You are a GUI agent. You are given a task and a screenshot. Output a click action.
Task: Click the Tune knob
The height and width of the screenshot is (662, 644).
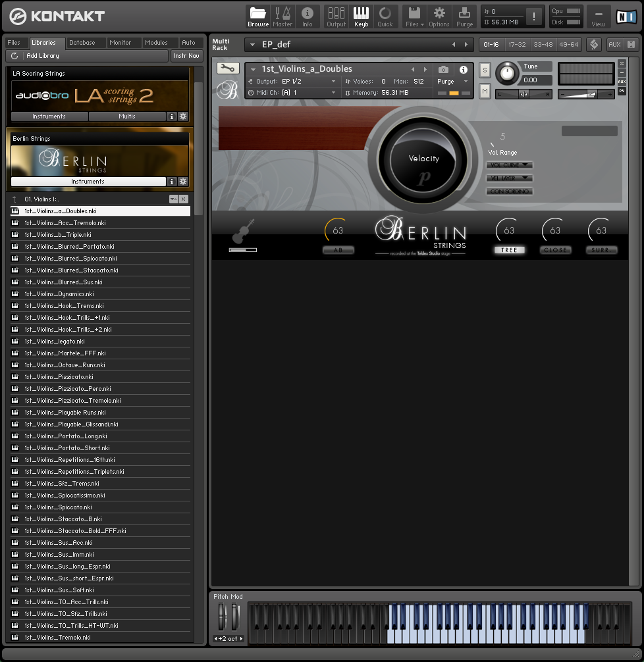(507, 73)
